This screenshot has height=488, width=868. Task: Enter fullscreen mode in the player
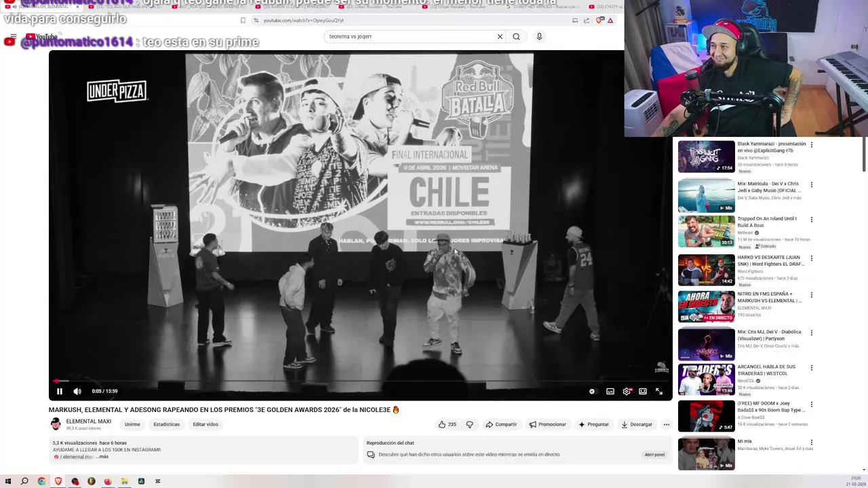(659, 391)
